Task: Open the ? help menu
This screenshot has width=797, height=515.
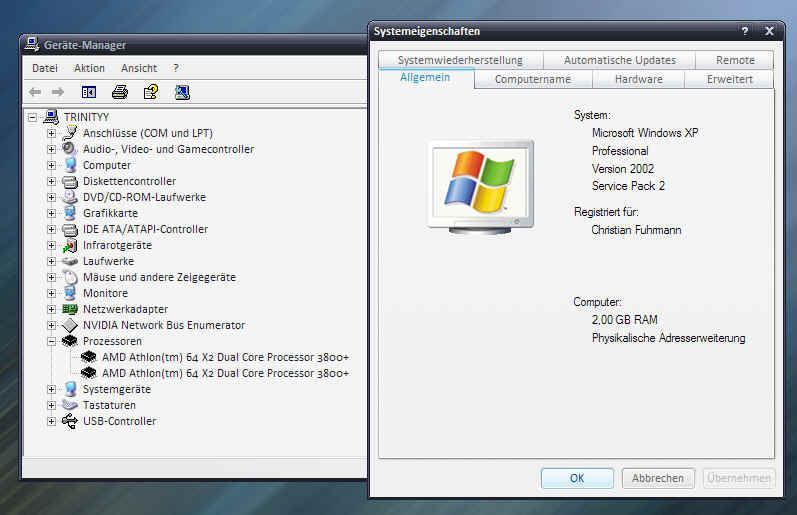Action: (176, 68)
